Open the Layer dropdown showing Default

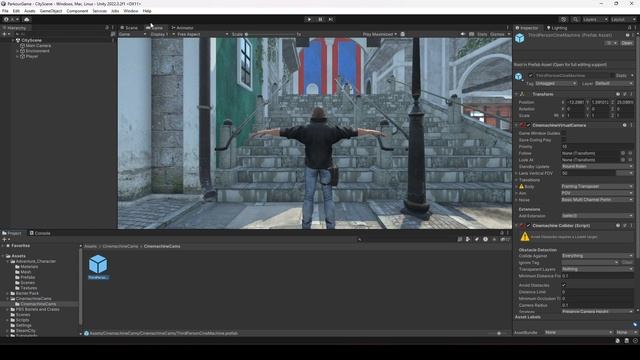[x=613, y=83]
